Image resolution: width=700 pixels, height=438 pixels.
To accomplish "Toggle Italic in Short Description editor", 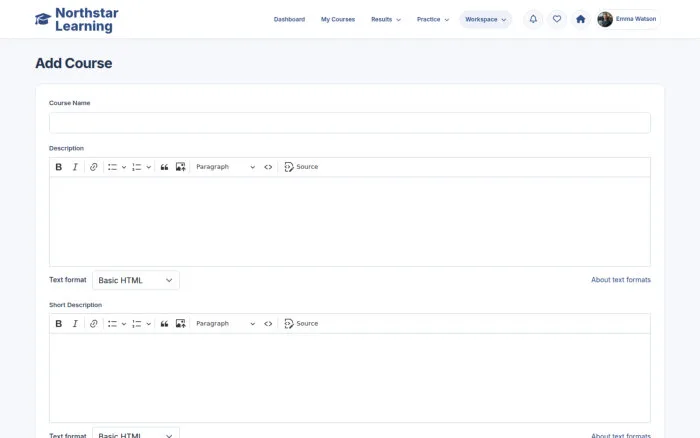I will click(75, 324).
